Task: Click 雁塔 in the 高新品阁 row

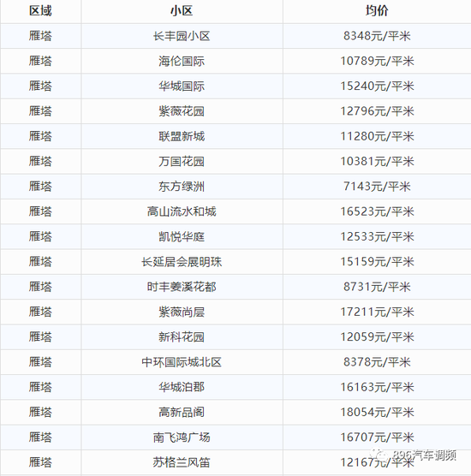Action: click(40, 413)
